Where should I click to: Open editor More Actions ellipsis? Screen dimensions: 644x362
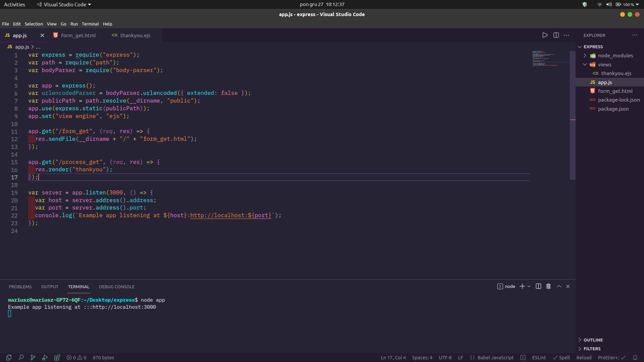click(567, 35)
